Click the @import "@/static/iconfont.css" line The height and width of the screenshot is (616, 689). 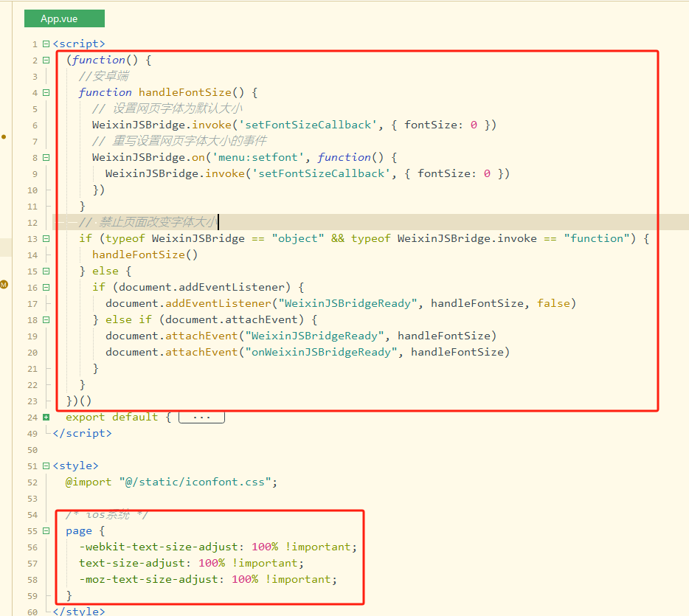pos(171,482)
